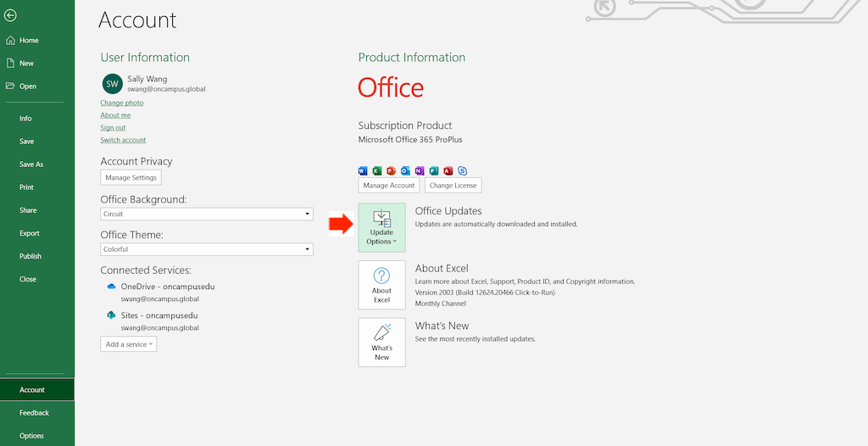Click the Word app icon
The width and height of the screenshot is (868, 446).
363,170
